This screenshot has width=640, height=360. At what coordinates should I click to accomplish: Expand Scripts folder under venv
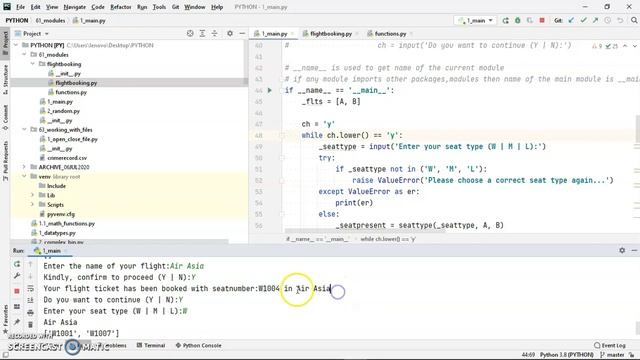click(x=33, y=204)
